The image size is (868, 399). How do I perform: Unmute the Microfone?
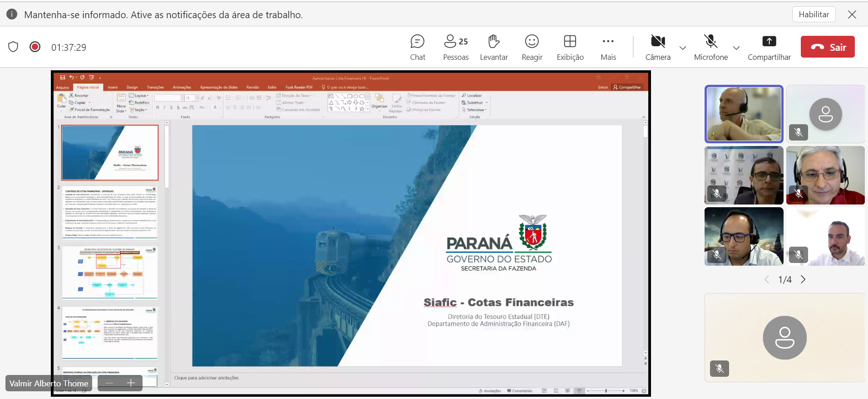pos(711,47)
